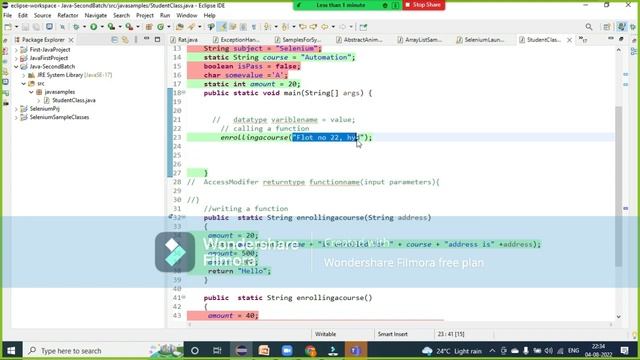The height and width of the screenshot is (360, 640).
Task: Click the Pin Editor toolbar icon
Action: 363,27
